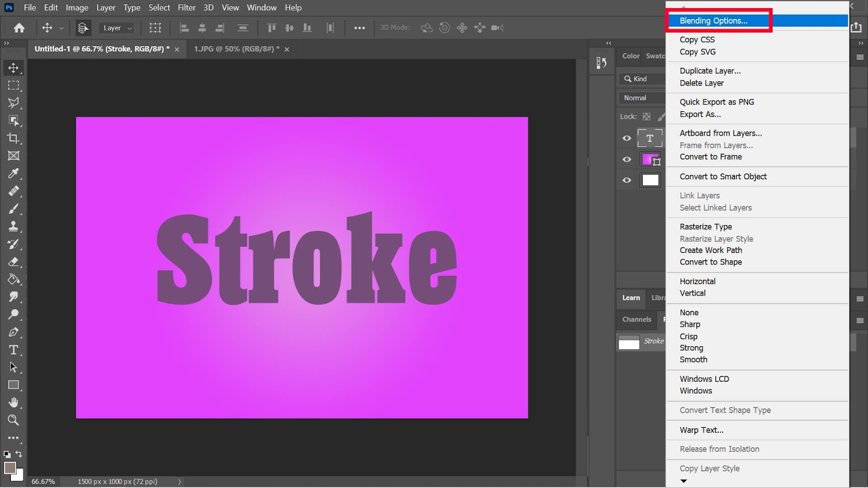Image resolution: width=868 pixels, height=488 pixels.
Task: Select the Paint Bucket tool
Action: [x=14, y=279]
